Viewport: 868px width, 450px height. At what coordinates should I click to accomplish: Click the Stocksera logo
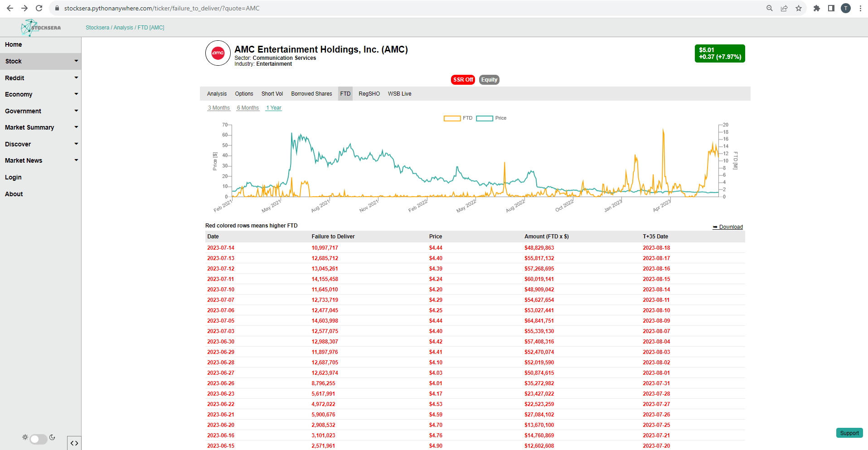(41, 28)
